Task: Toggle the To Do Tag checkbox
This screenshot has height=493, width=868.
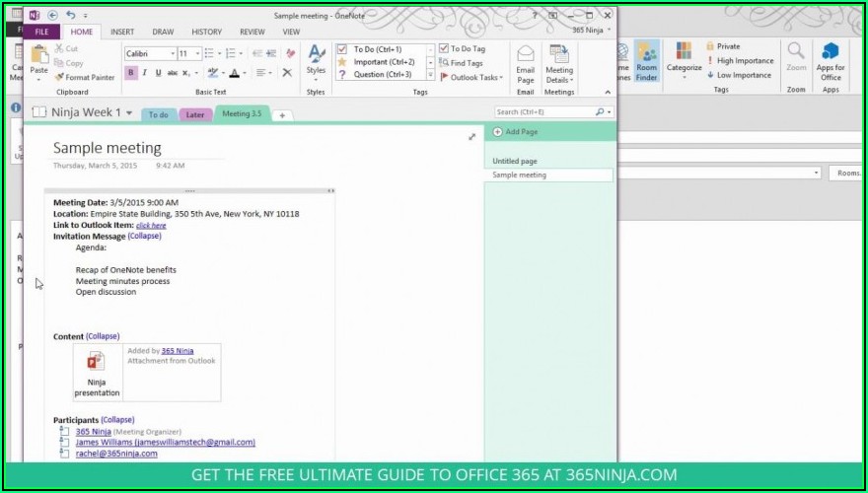Action: tap(444, 48)
